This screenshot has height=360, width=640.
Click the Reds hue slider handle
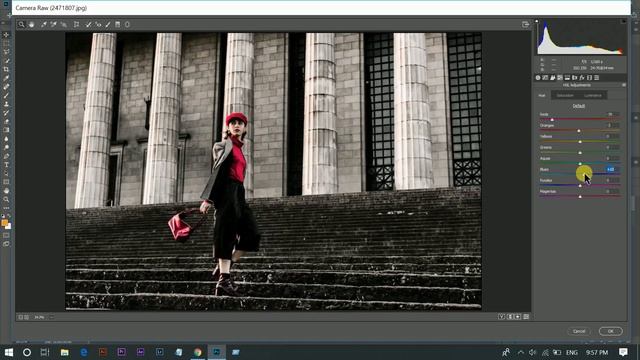pyautogui.click(x=552, y=120)
